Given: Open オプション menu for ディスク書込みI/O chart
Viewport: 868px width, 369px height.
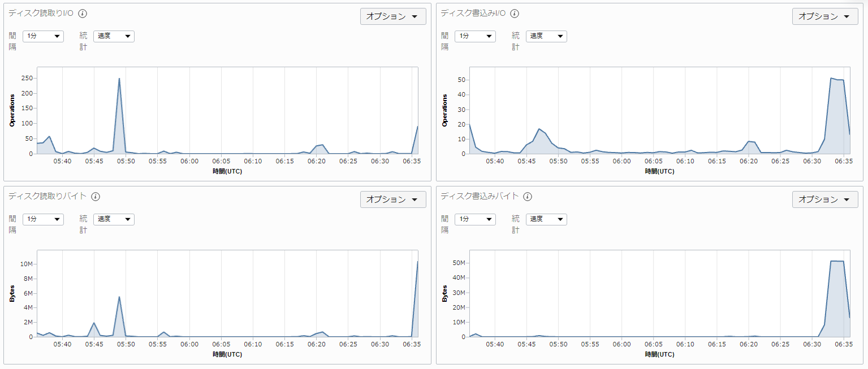Looking at the screenshot, I should tap(825, 16).
